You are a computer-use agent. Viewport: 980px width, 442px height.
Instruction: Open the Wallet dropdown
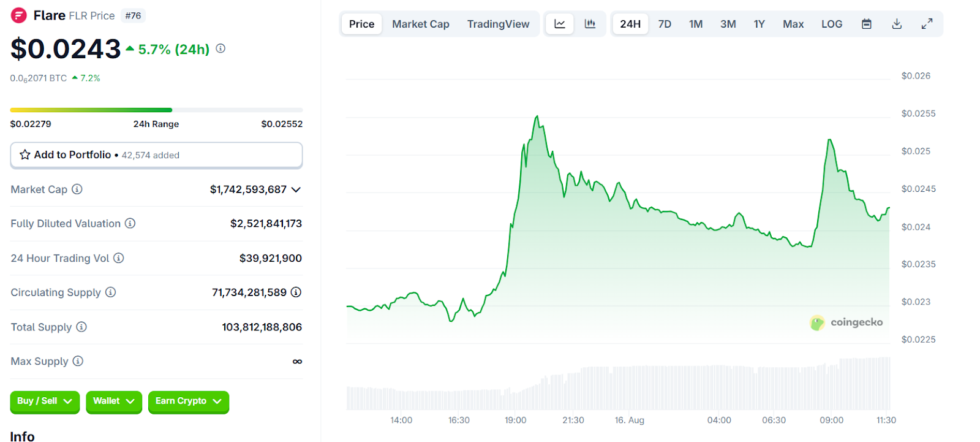point(114,402)
